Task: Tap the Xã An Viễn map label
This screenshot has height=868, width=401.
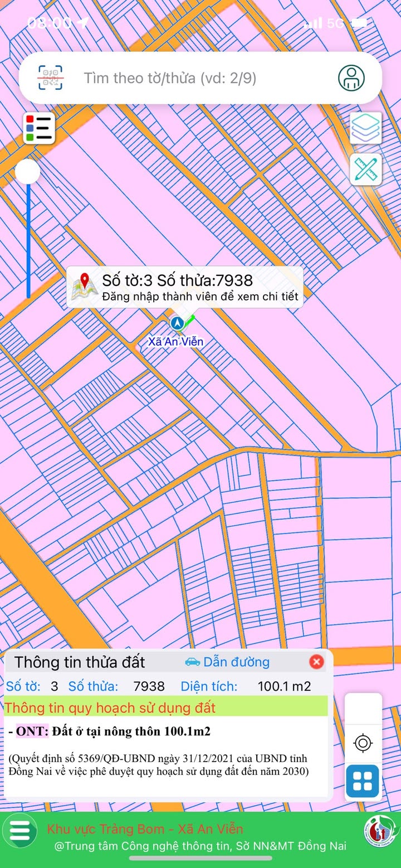Action: 175,341
